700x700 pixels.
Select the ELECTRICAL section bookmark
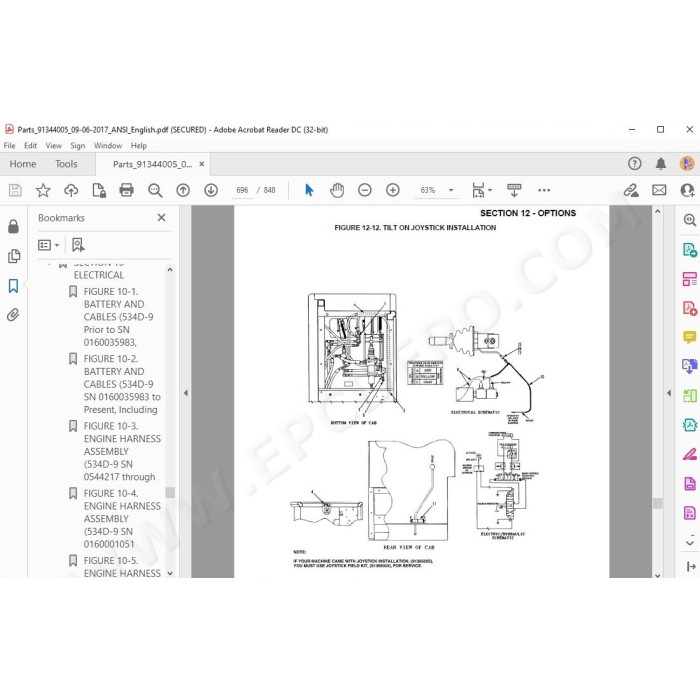tap(99, 275)
